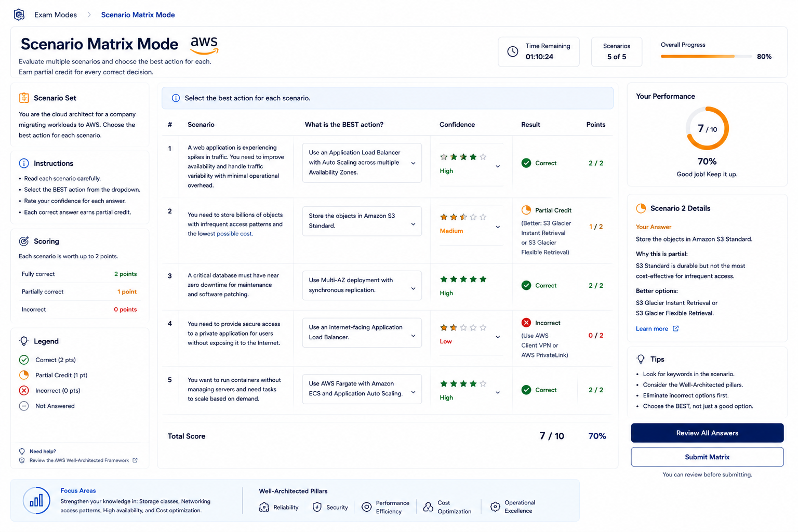Open scenario 3 Multi-AZ action dropdown
The image size is (798, 532).
click(362, 285)
